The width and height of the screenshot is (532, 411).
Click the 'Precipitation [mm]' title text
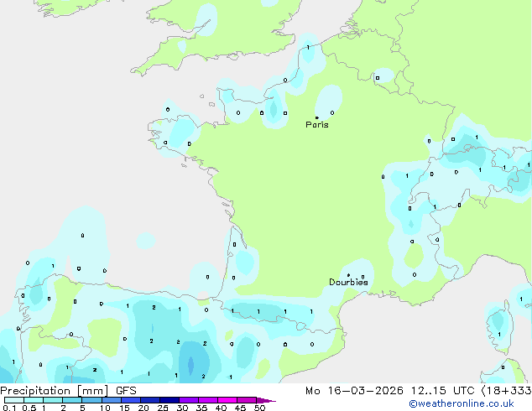55,391
